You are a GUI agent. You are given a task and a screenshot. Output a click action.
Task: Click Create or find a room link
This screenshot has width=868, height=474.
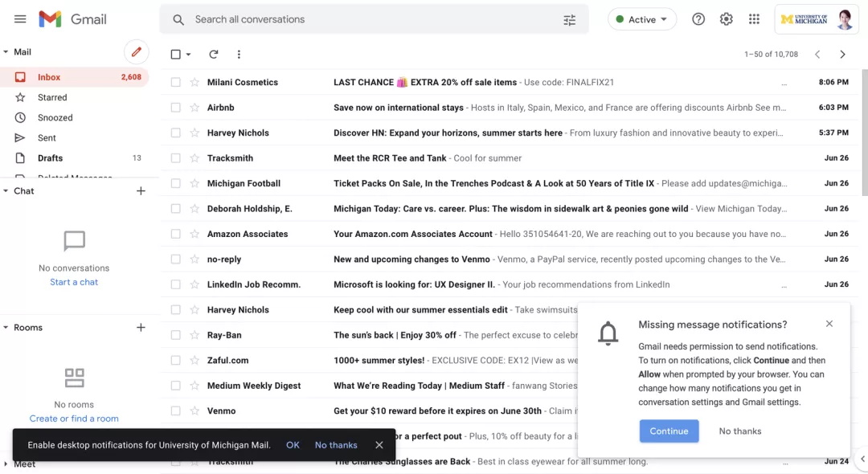click(74, 419)
